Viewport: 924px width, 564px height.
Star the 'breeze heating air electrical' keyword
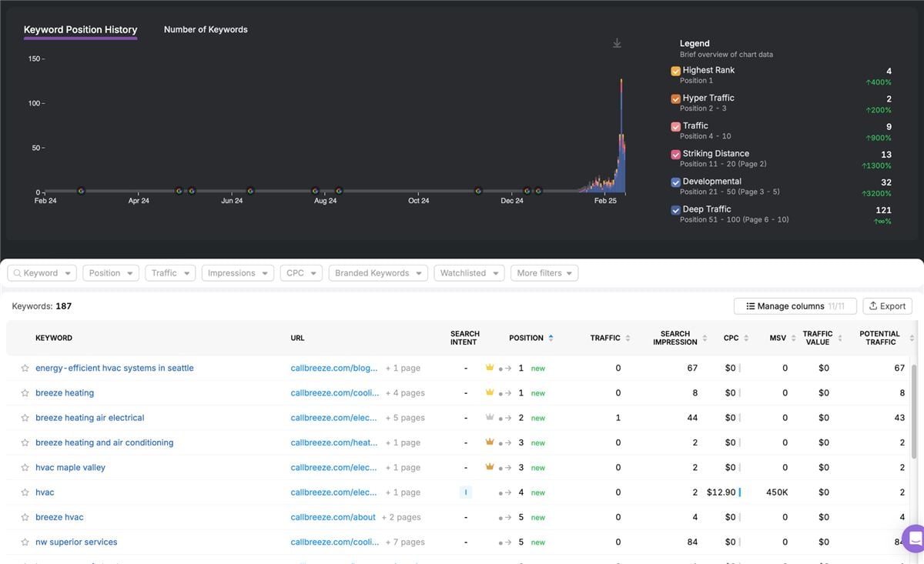(x=25, y=418)
